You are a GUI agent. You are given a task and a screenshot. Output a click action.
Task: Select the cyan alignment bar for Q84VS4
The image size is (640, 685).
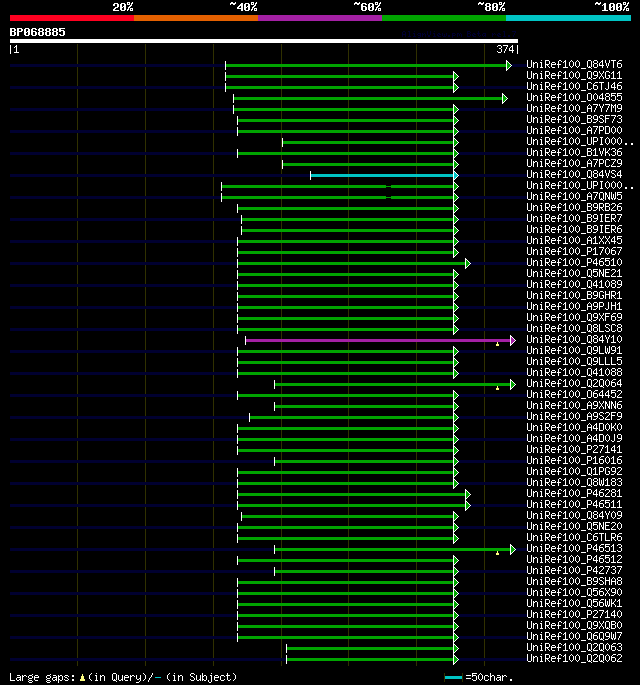pyautogui.click(x=382, y=176)
